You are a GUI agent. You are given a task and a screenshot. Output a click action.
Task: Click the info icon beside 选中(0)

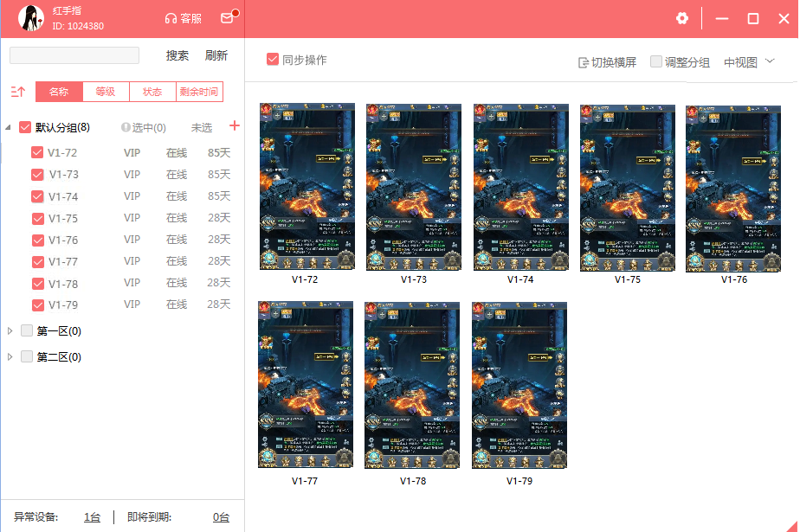126,127
